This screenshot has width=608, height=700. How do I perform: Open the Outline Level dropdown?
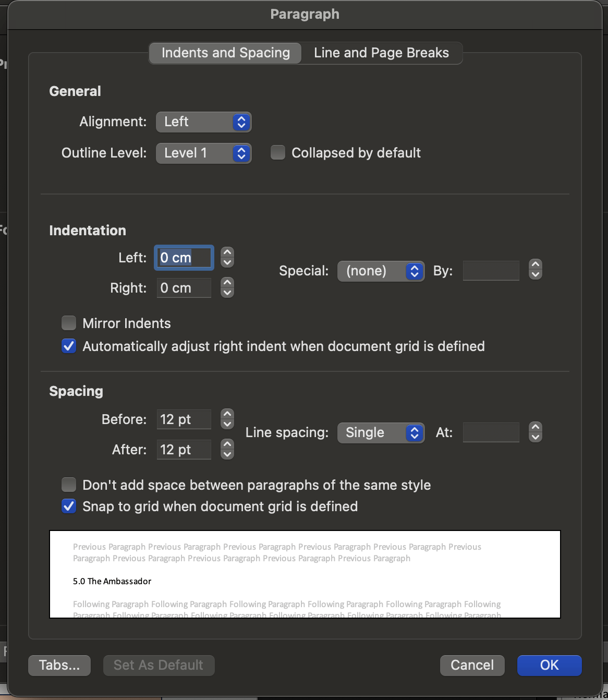[x=204, y=153]
